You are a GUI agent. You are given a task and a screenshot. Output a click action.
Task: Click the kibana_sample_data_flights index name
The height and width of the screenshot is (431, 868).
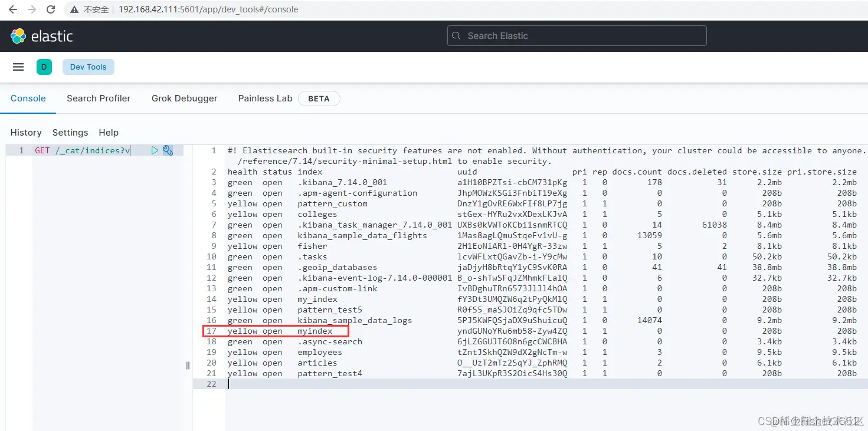[362, 235]
